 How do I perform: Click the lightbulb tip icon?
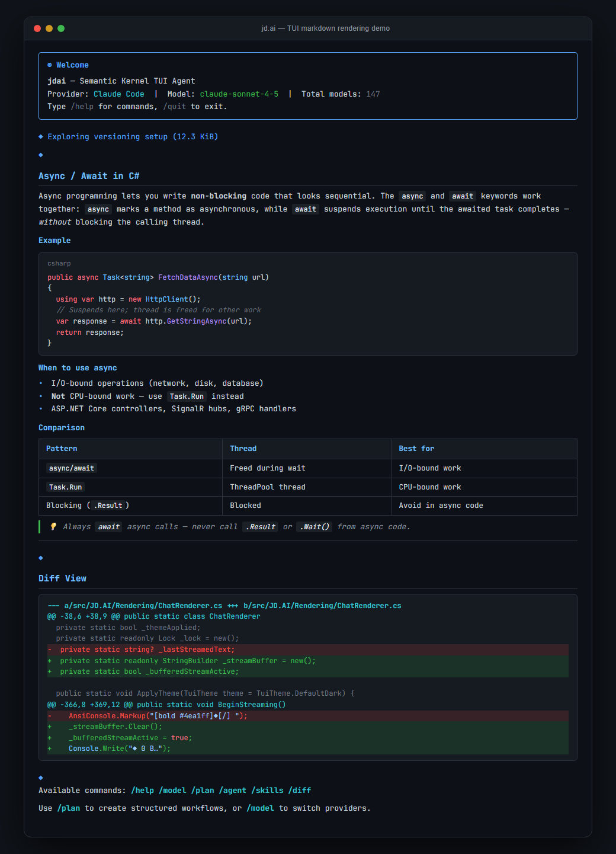[53, 527]
